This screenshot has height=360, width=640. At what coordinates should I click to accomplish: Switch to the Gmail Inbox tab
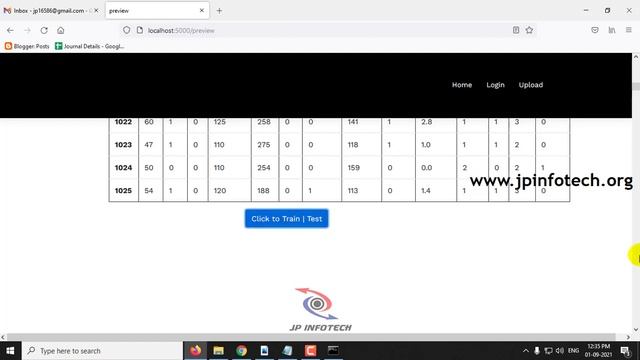[x=49, y=11]
